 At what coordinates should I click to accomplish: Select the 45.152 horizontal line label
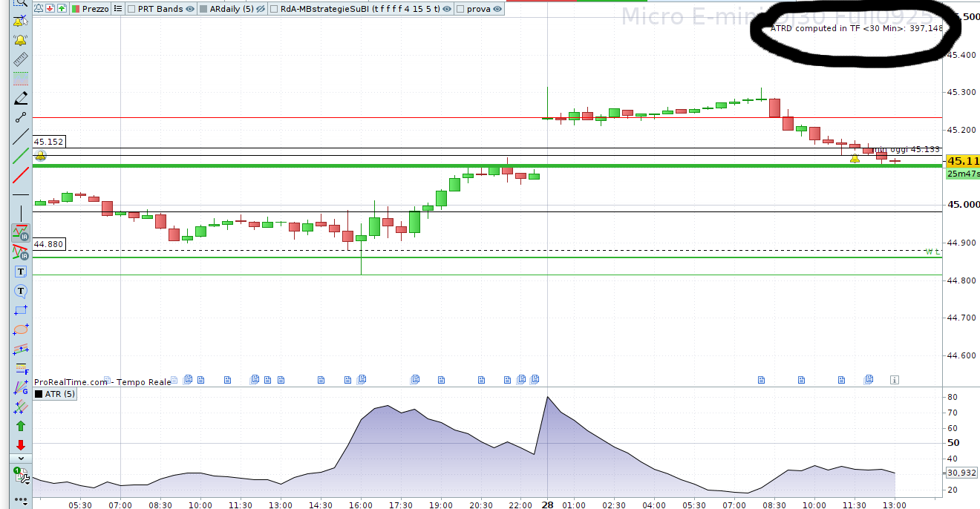click(49, 141)
